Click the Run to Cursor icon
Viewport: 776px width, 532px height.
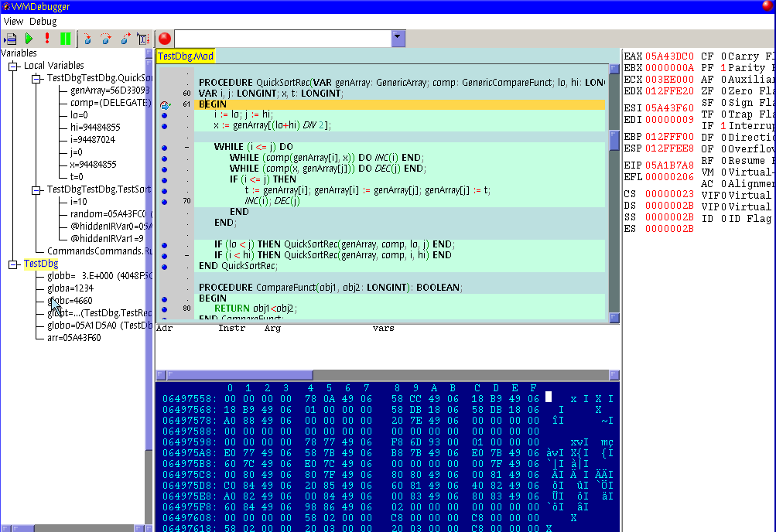coord(144,38)
